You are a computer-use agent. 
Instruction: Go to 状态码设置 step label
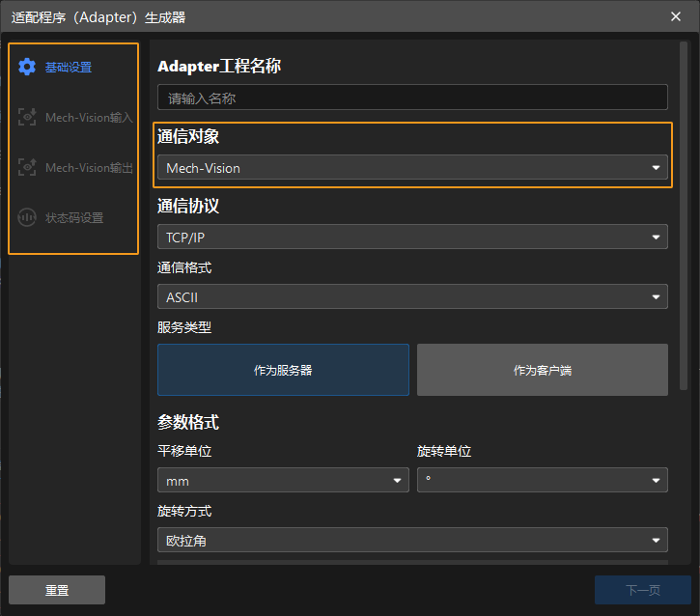click(x=74, y=218)
